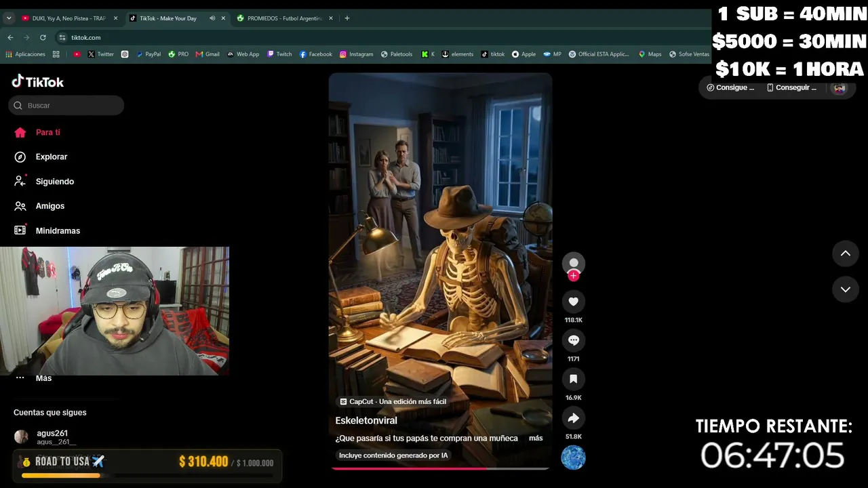Image resolution: width=868 pixels, height=488 pixels.
Task: Open the Maps bookmark
Action: coord(650,54)
